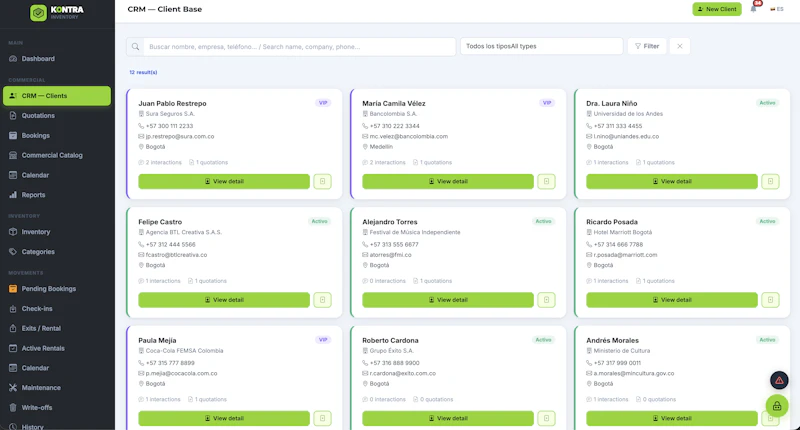Viewport: 800px width, 430px height.
Task: Click the square icon button on Dra. Laura Niño's card
Action: (x=770, y=182)
